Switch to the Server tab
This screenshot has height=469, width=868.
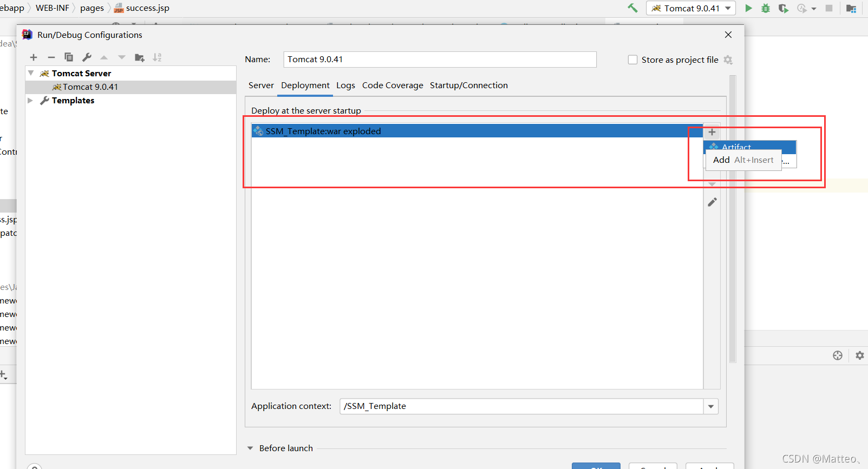pyautogui.click(x=261, y=85)
